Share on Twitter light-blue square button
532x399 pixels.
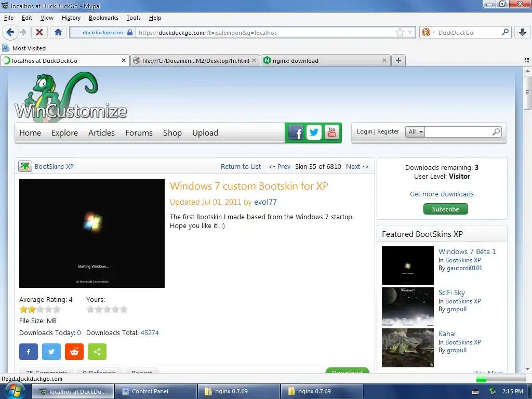tap(51, 352)
